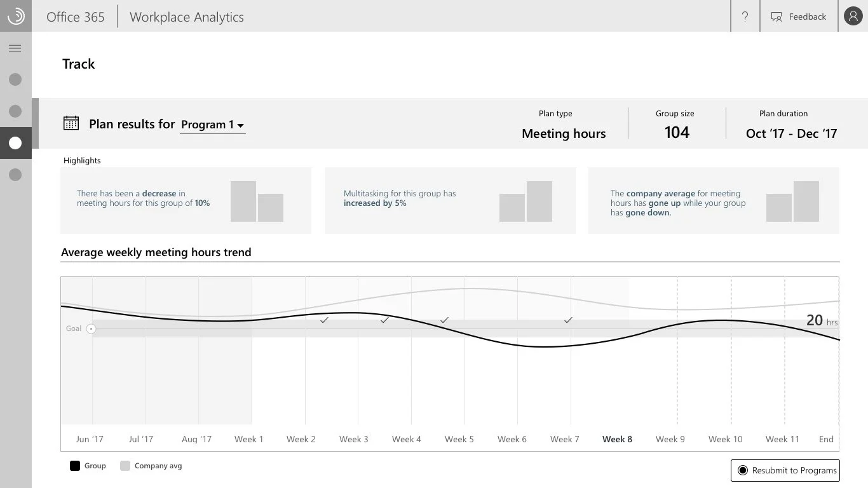Select the second sidebar navigation dot
The width and height of the screenshot is (868, 488).
[15, 111]
